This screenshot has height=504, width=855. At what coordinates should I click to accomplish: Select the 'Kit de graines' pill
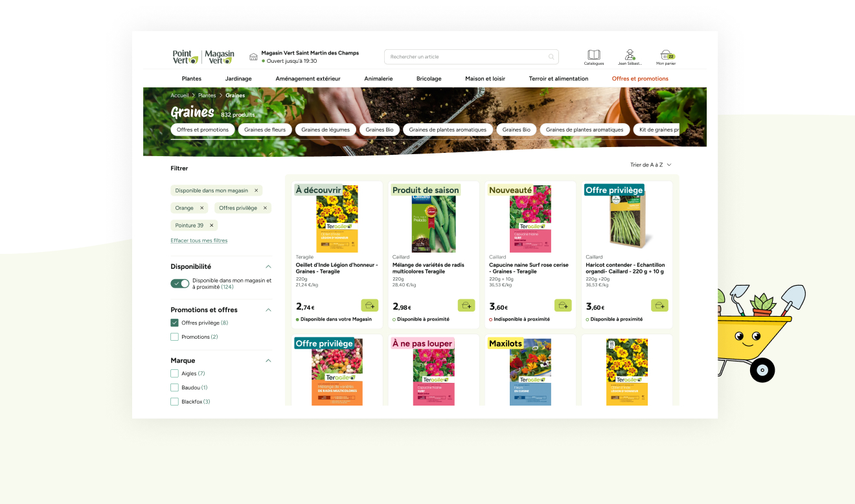coord(656,130)
